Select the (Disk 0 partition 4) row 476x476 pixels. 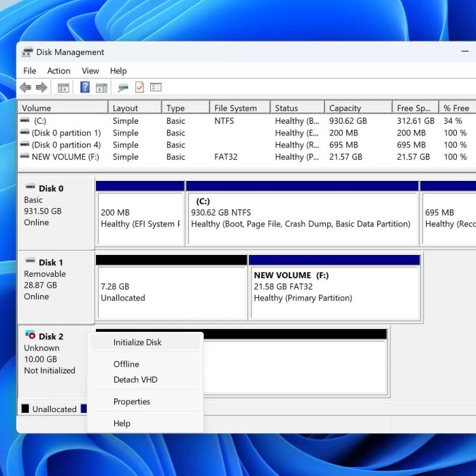(247, 145)
